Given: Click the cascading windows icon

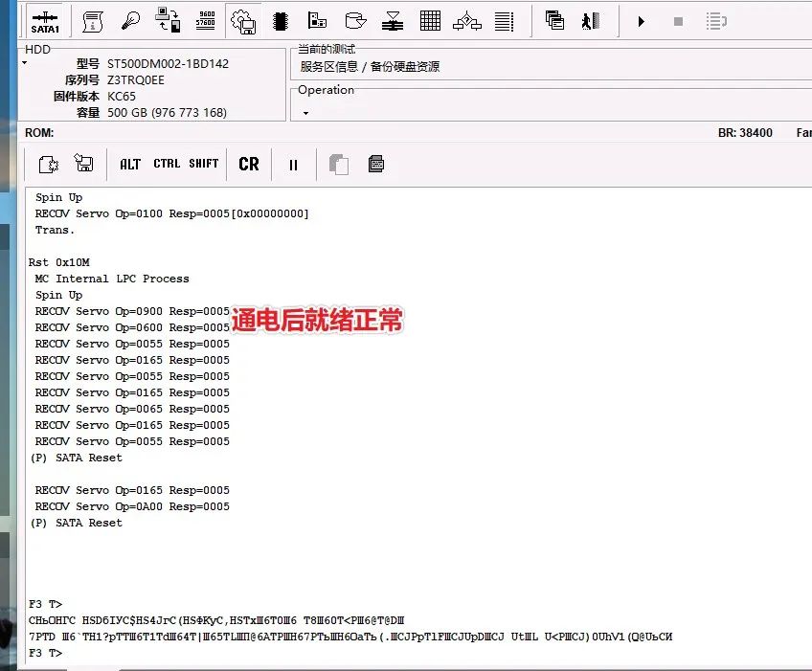Looking at the screenshot, I should tap(554, 21).
